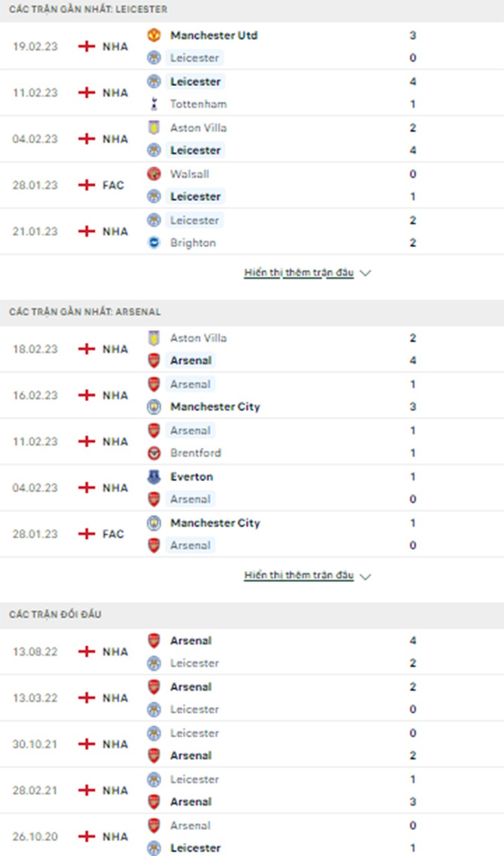Select the 'Các trận đối đầu' section header
This screenshot has width=504, height=856.
pyautogui.click(x=56, y=614)
